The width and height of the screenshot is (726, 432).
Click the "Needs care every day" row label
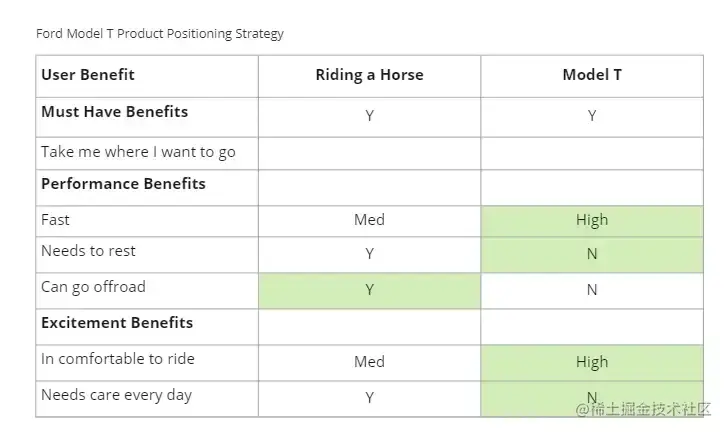point(116,395)
